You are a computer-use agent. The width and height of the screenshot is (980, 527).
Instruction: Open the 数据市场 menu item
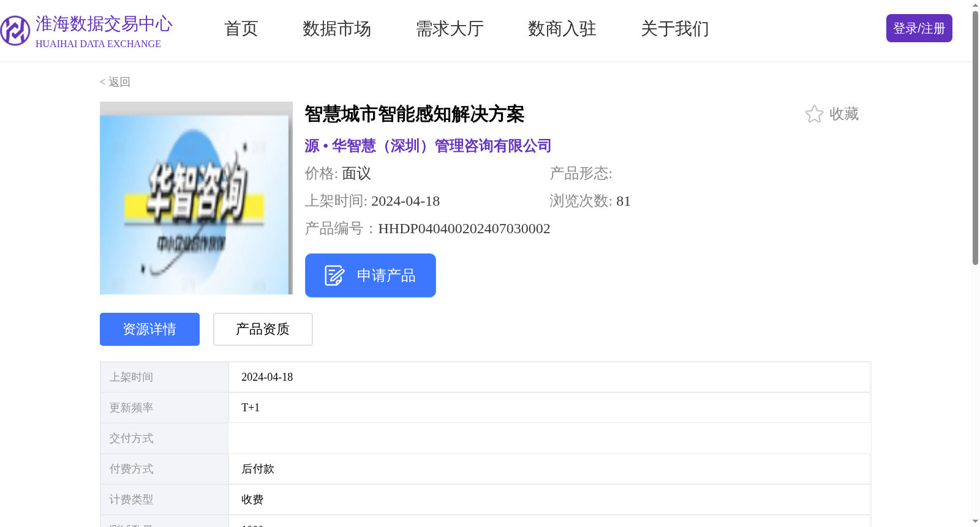tap(337, 29)
